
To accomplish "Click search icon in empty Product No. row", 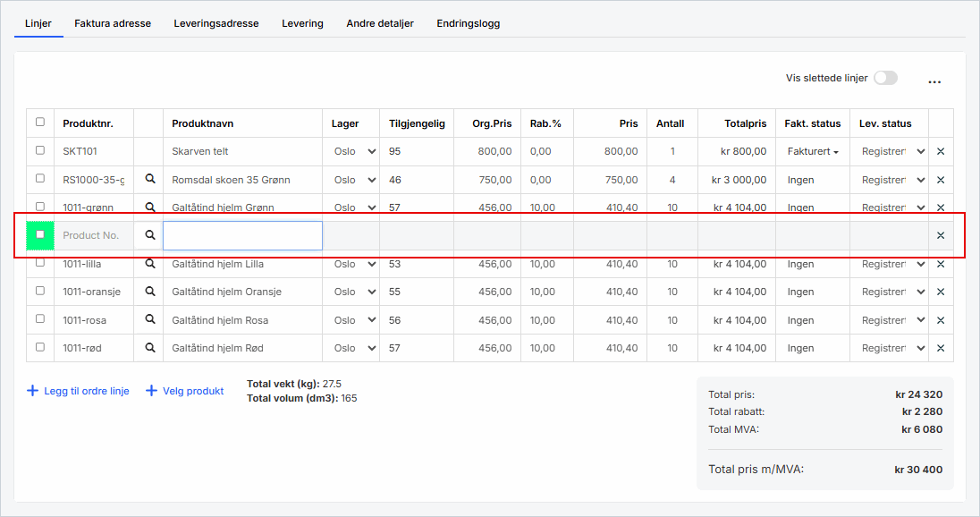I will 150,235.
